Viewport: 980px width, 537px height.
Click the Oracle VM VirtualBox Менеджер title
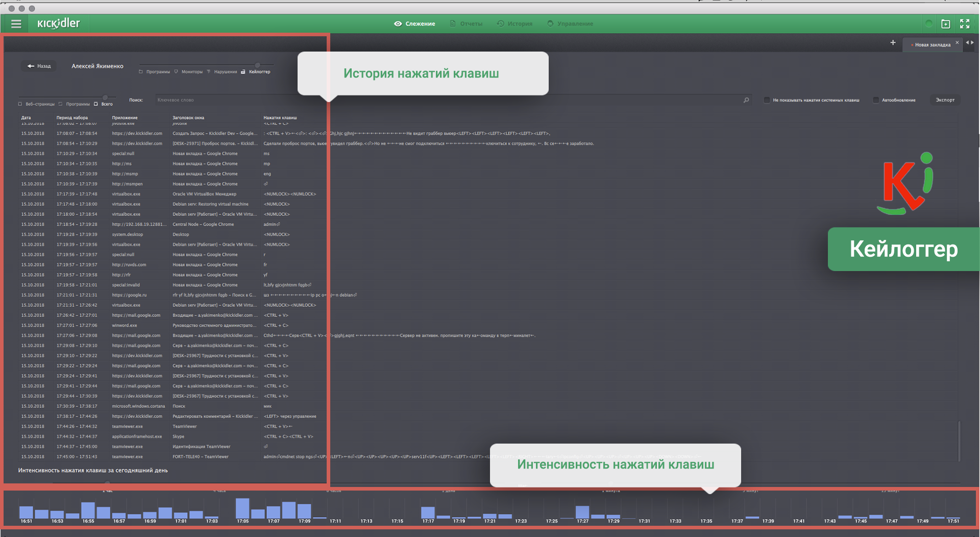click(x=204, y=194)
